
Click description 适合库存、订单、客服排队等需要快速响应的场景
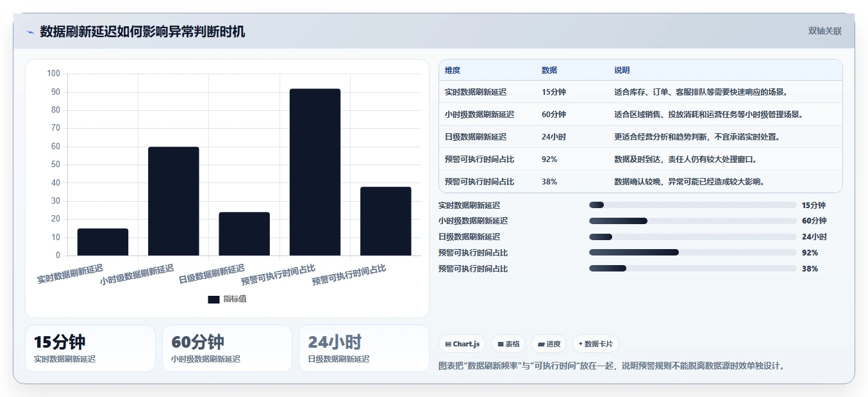701,92
